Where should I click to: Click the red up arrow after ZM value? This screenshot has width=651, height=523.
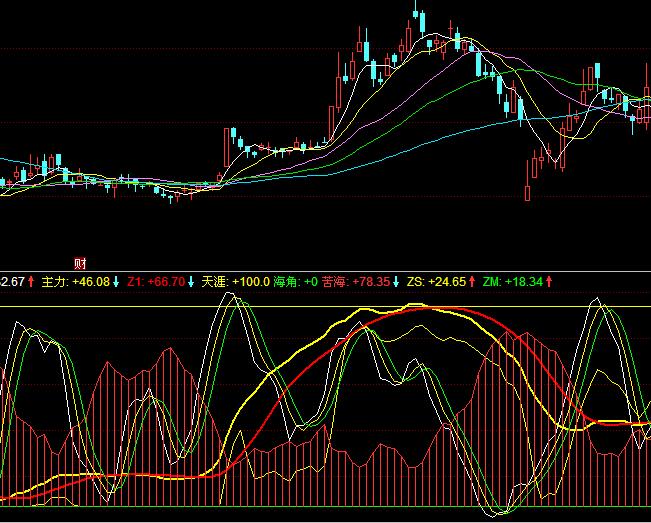pos(548,283)
